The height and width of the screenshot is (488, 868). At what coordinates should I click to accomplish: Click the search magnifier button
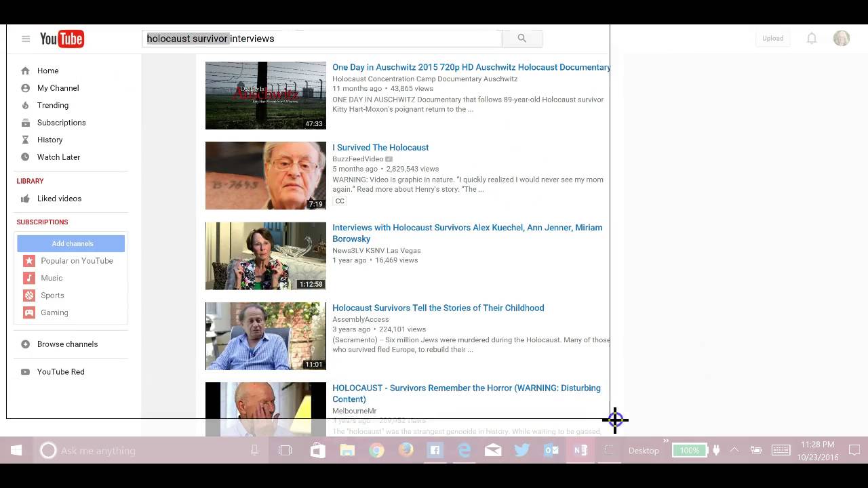pos(521,39)
